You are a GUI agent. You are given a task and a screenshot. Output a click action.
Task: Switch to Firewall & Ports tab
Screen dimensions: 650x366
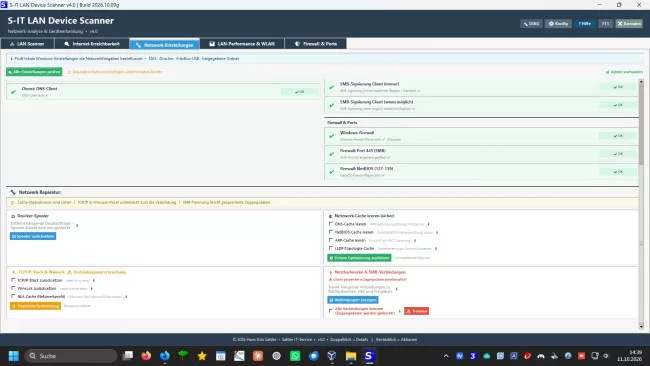tap(315, 44)
